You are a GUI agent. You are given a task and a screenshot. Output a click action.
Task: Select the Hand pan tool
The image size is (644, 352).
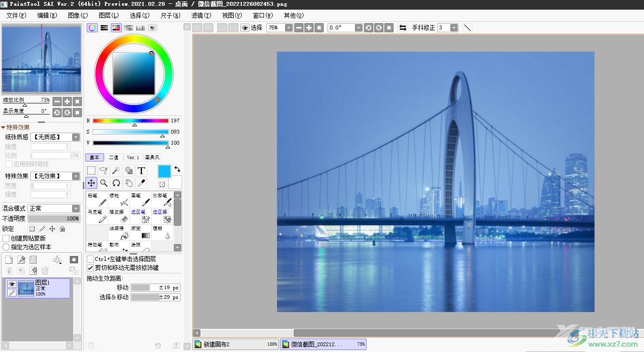[129, 183]
